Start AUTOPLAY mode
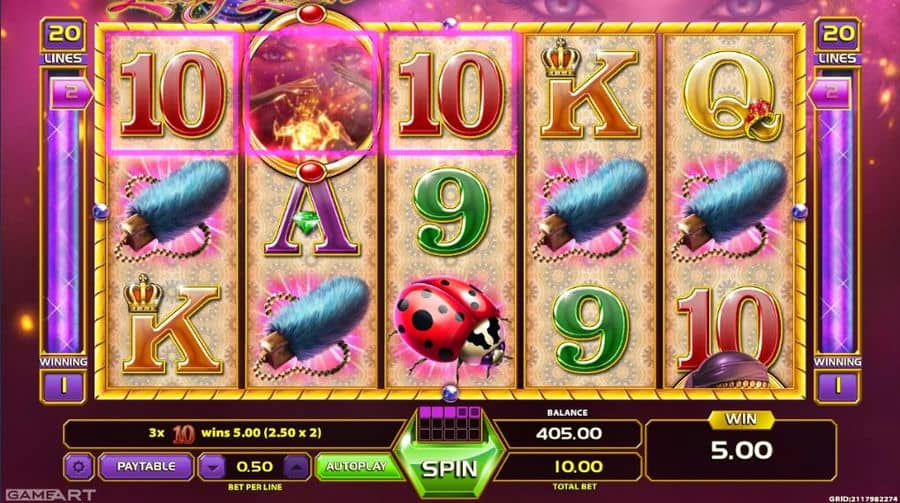900x503 pixels. click(x=356, y=466)
